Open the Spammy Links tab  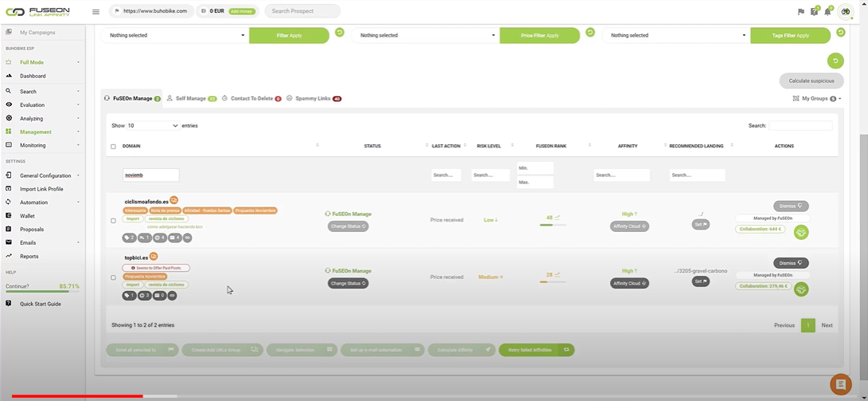(313, 99)
